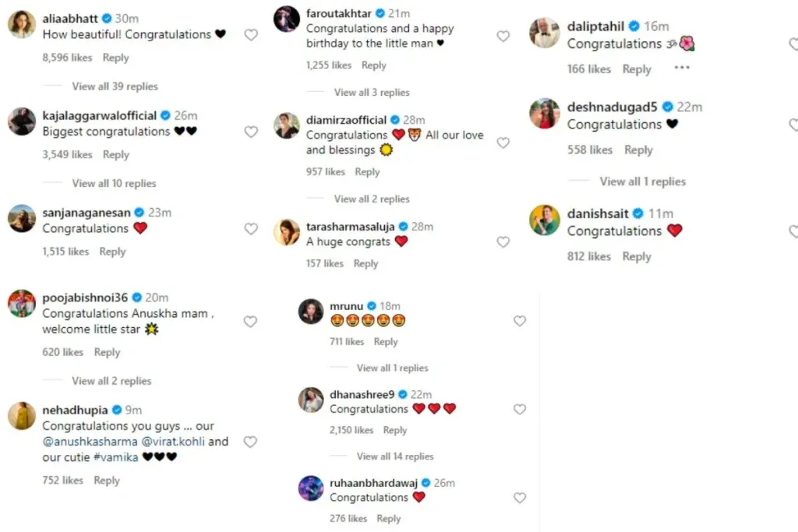Screen dimensions: 798x532
Task: Tap heart on sanjanaganesan's comment
Action: 251,229
